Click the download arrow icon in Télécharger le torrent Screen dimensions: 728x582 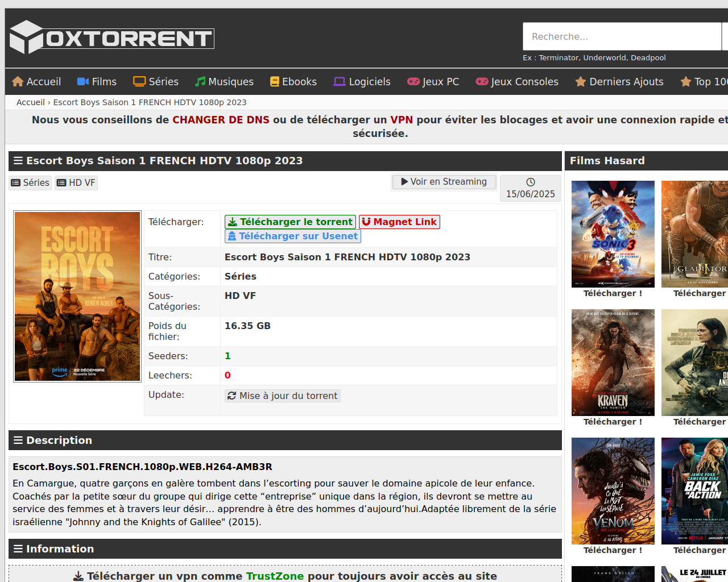pos(233,222)
